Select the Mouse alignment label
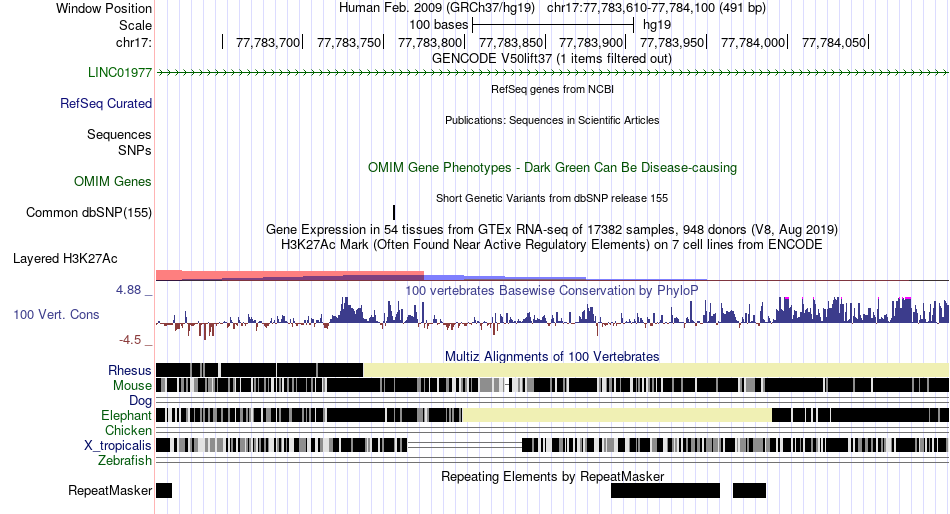 [132, 386]
